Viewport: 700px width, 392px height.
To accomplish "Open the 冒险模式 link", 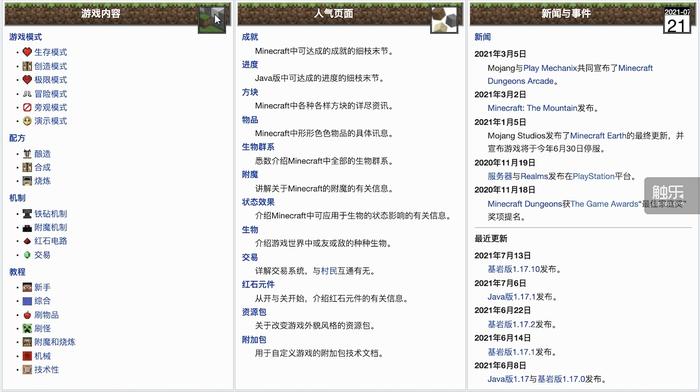I will click(50, 94).
